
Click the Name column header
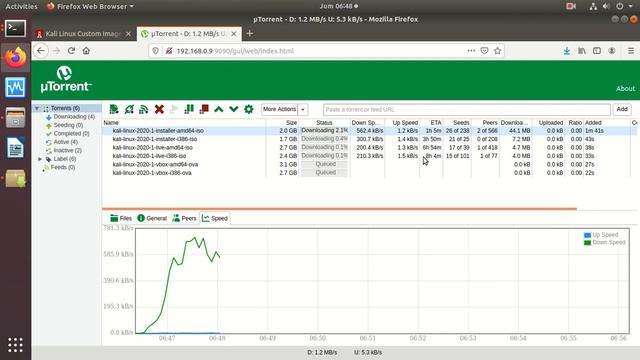pos(184,122)
